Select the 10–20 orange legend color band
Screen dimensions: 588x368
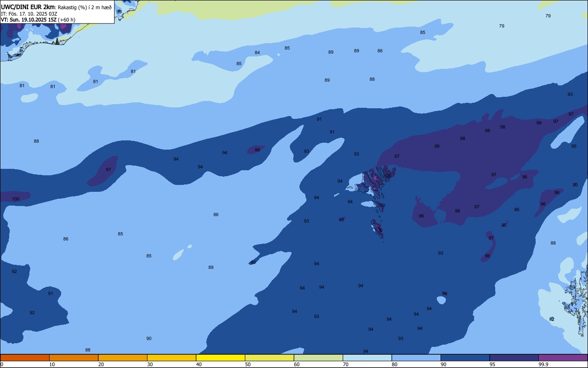tap(73, 357)
